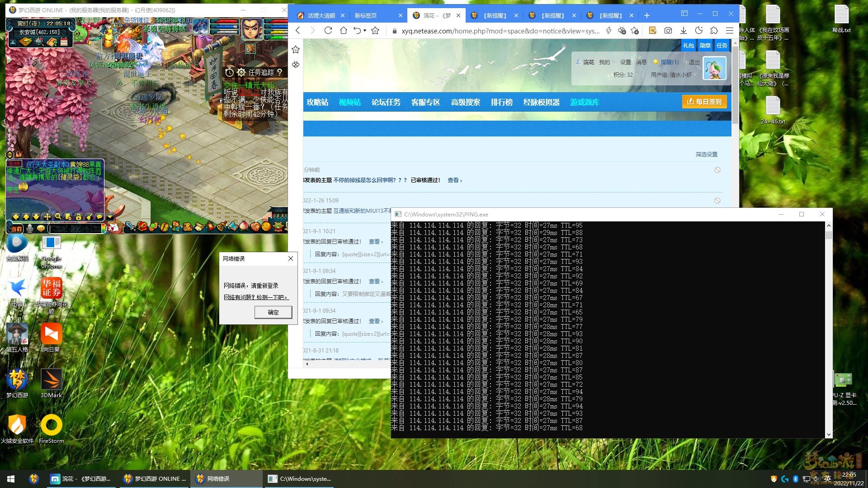Click the address bar URL field
This screenshot has width=868, height=488.
coord(500,31)
